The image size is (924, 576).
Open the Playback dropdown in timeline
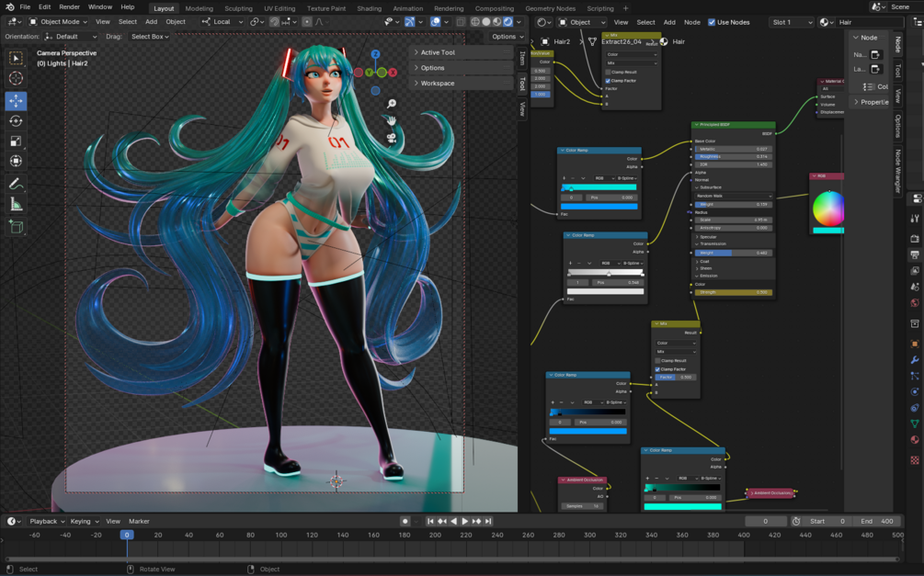(x=47, y=521)
